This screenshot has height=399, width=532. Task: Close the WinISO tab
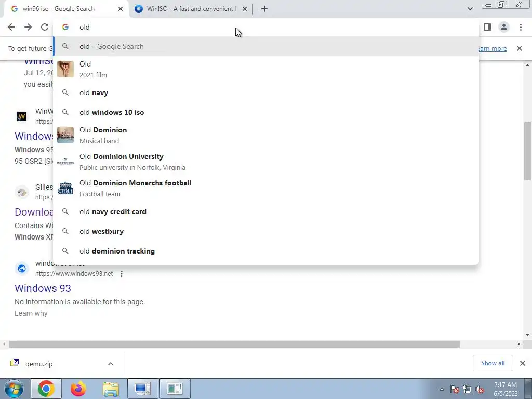tap(245, 9)
